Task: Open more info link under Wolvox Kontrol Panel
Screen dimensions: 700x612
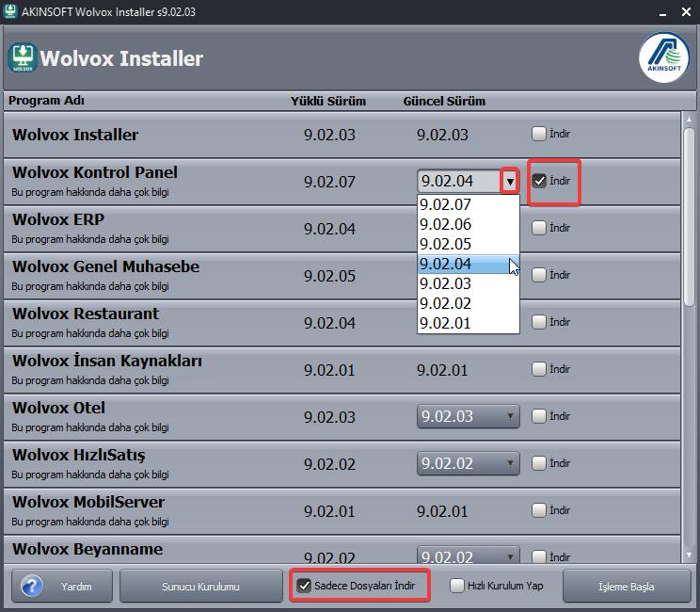Action: click(90, 192)
